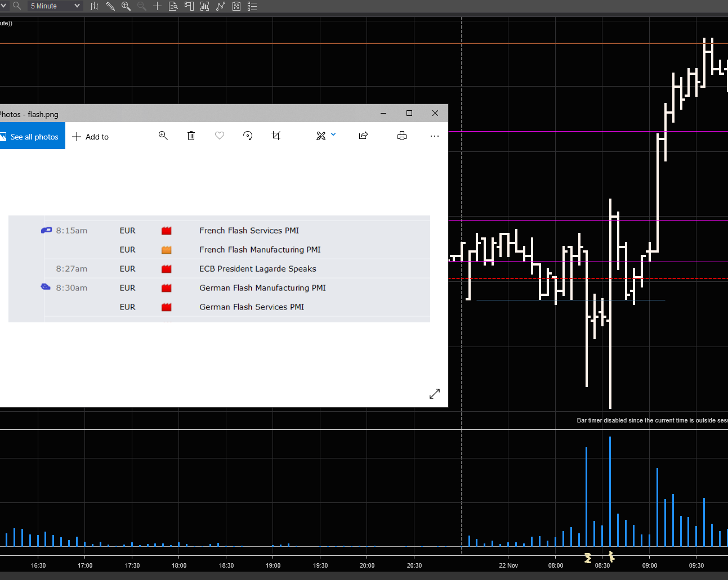Click the 08:30 time axis label

(x=602, y=565)
